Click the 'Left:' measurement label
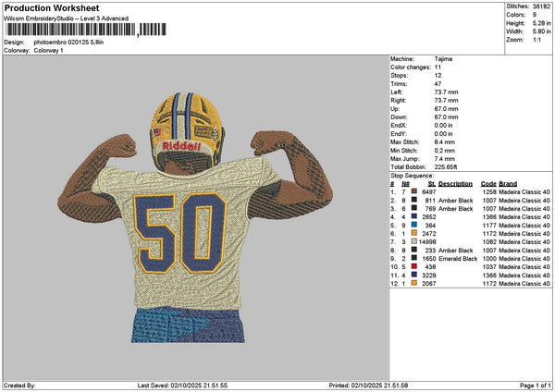Image resolution: width=555 pixels, height=392 pixels. click(397, 92)
